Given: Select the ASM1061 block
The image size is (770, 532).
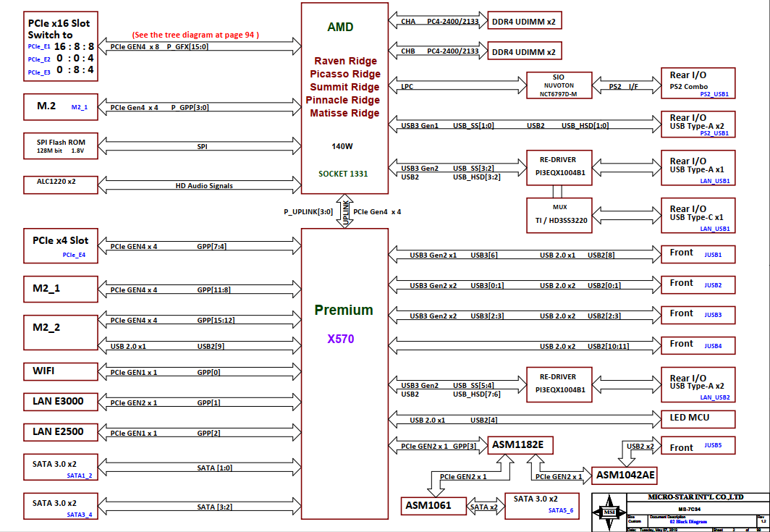Looking at the screenshot, I should pos(434,505).
